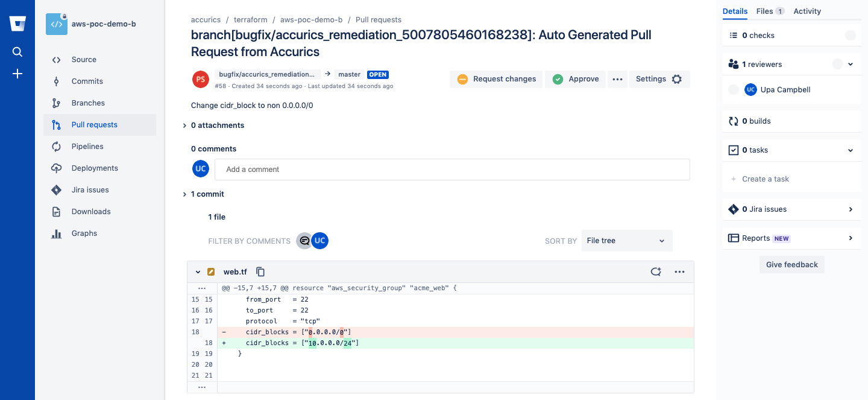The width and height of the screenshot is (868, 400).
Task: Click Settings gear button
Action: (659, 79)
